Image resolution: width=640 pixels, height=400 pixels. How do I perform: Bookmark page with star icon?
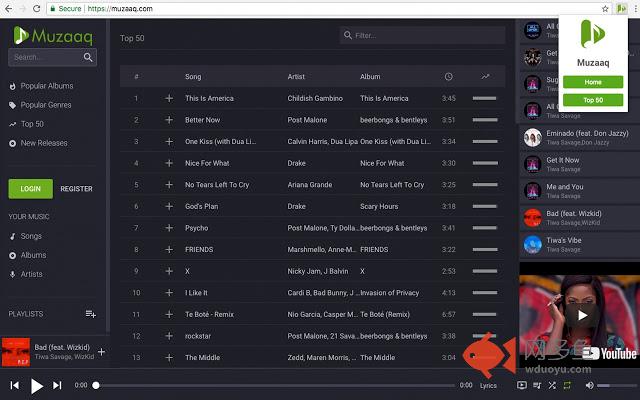(605, 9)
